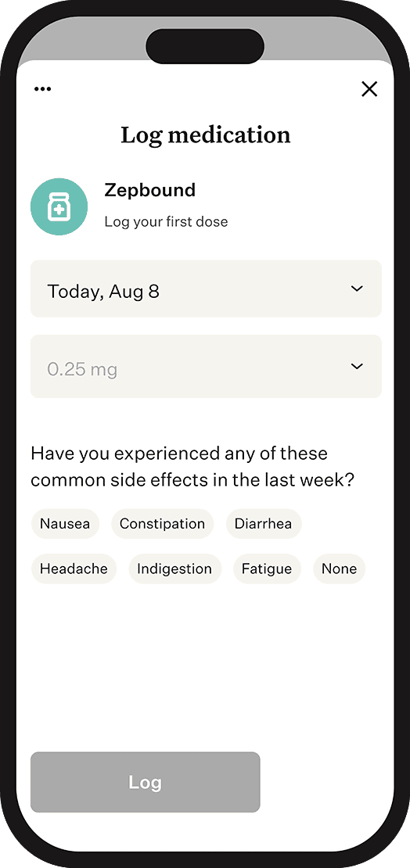Tap the Log your first dose text
The height and width of the screenshot is (868, 410).
coord(166,222)
